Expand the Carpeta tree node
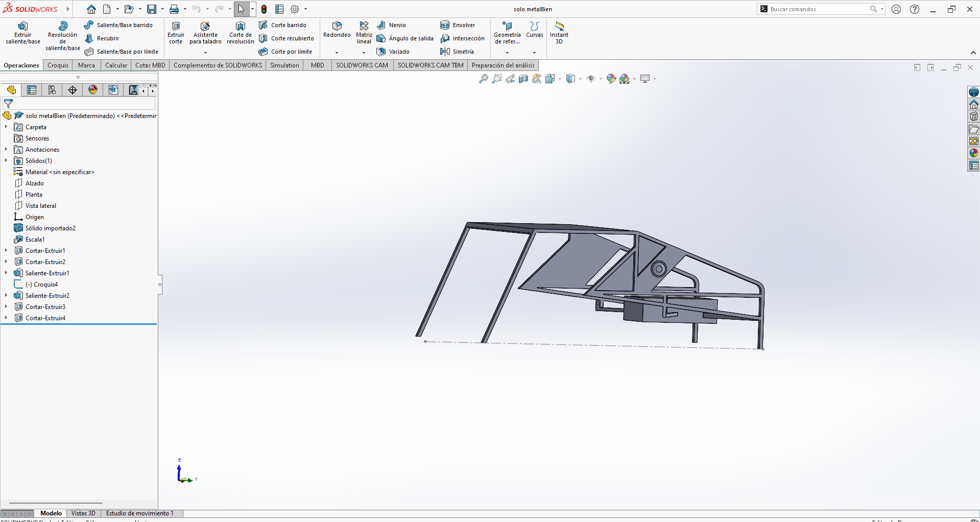The width and height of the screenshot is (980, 522). (6, 127)
